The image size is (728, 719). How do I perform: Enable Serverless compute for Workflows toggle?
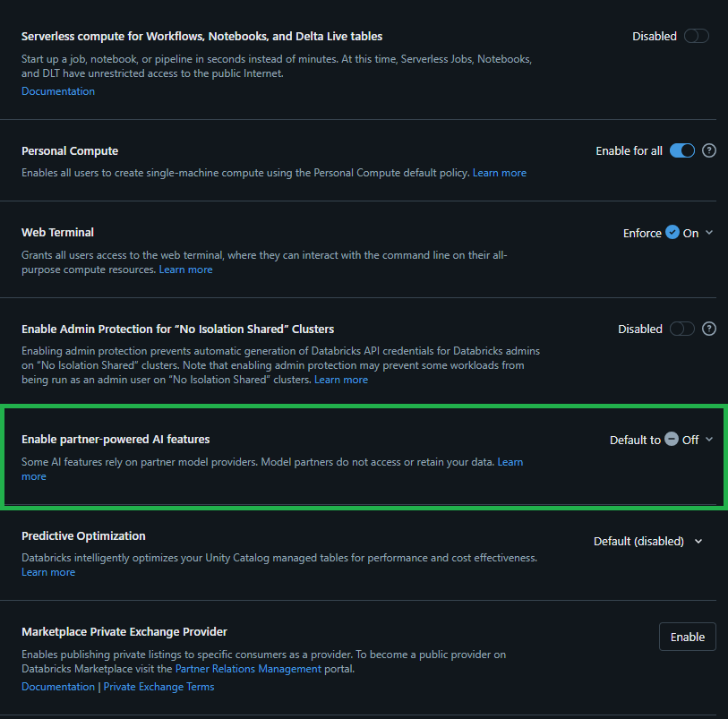click(696, 36)
